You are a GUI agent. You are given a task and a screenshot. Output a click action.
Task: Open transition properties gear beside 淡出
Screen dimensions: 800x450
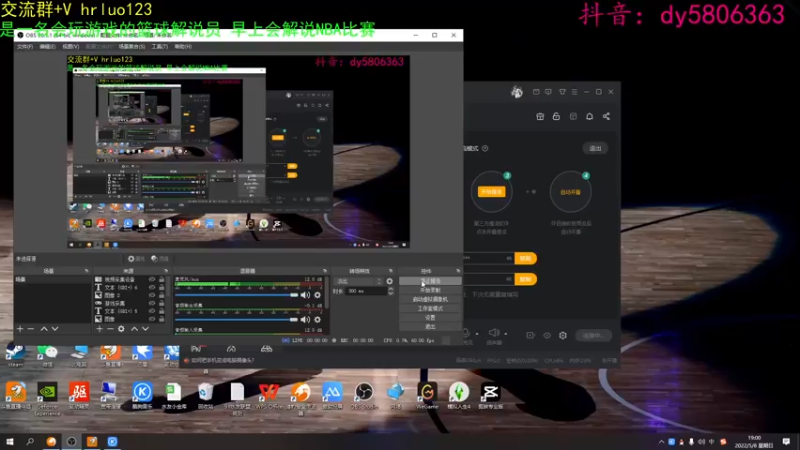(390, 281)
